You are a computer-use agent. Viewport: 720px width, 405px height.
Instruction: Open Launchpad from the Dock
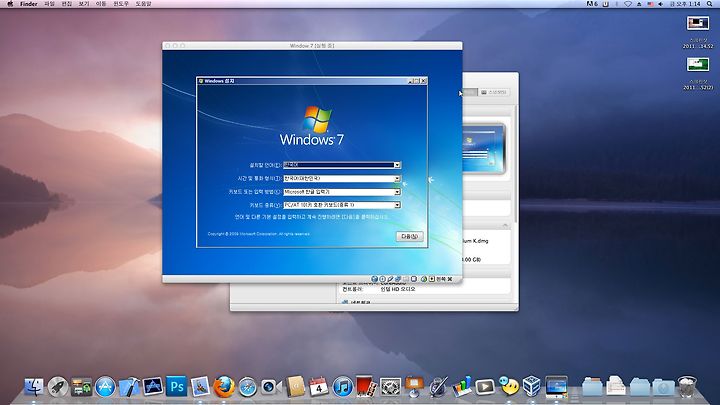[x=58, y=387]
